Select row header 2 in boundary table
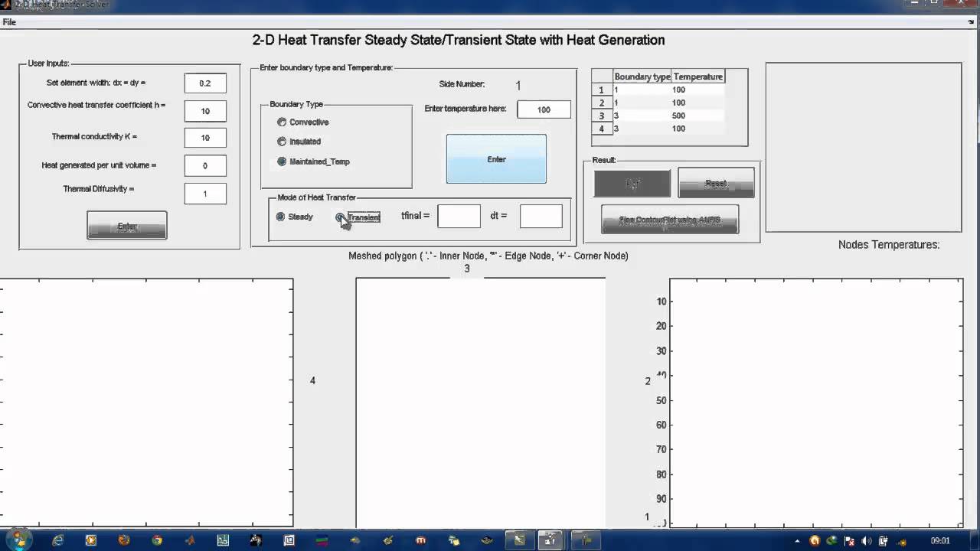Image resolution: width=980 pixels, height=551 pixels. 602,103
